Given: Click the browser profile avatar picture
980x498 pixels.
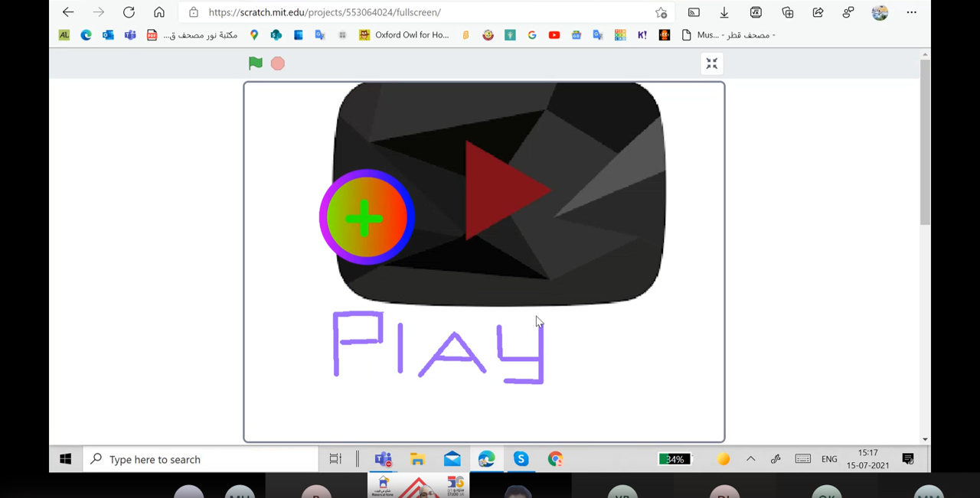Looking at the screenshot, I should (x=880, y=12).
